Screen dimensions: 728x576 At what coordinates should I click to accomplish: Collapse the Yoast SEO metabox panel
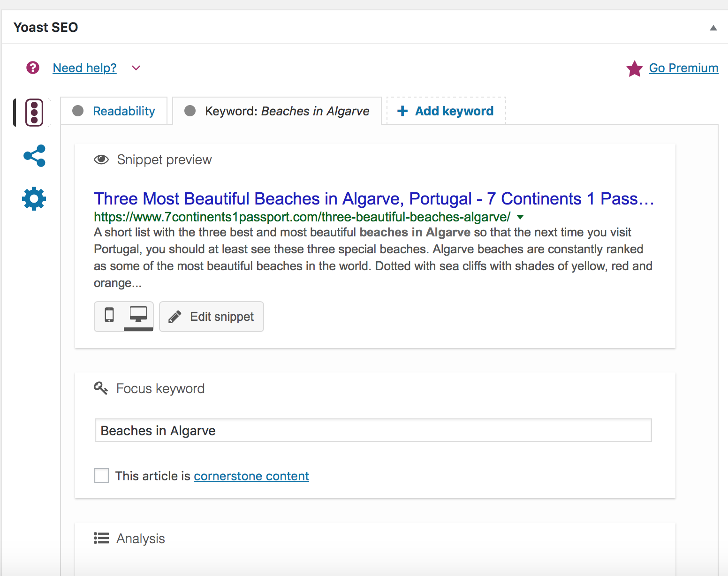713,28
